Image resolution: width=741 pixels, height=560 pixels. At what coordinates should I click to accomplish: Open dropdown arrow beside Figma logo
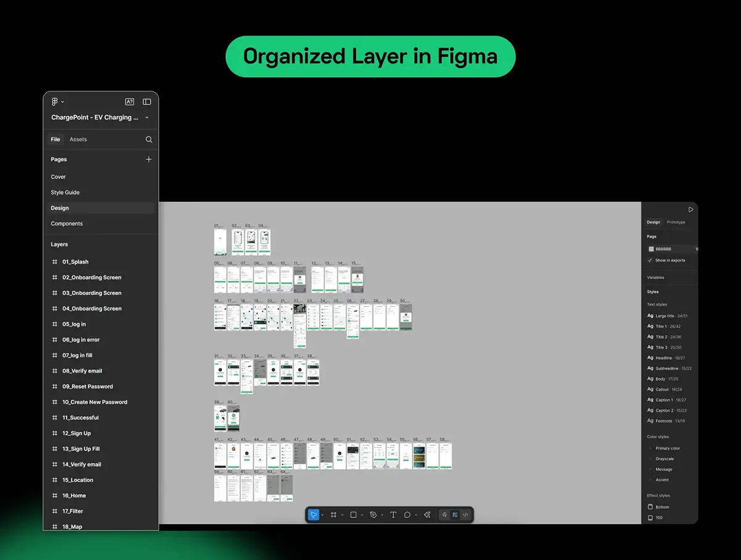pos(62,102)
